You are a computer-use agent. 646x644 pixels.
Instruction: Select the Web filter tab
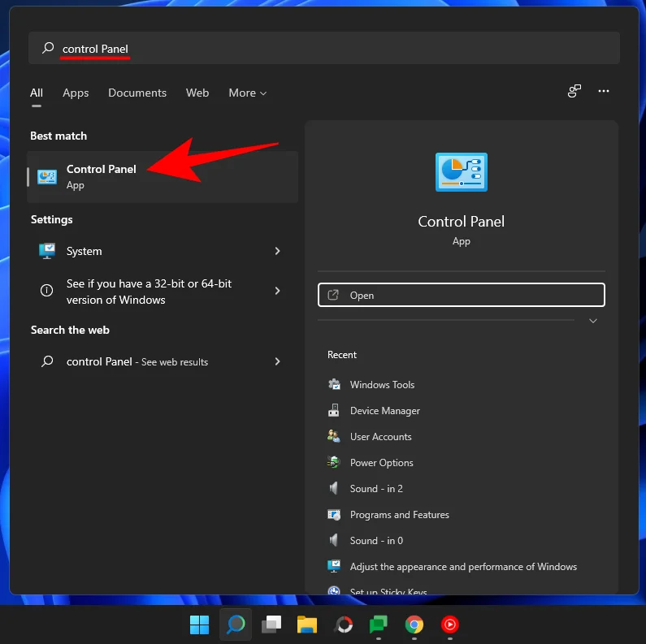[x=197, y=93]
